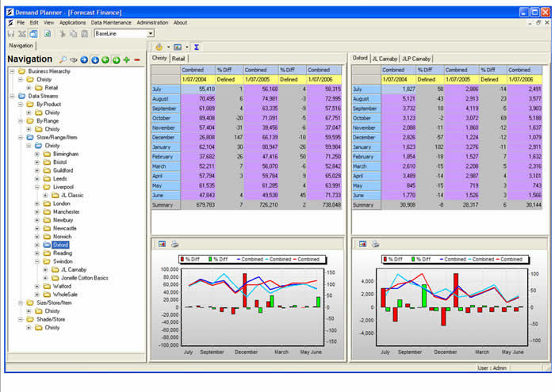Click chart options icon above right graph
This screenshot has height=392, width=555.
click(x=362, y=244)
